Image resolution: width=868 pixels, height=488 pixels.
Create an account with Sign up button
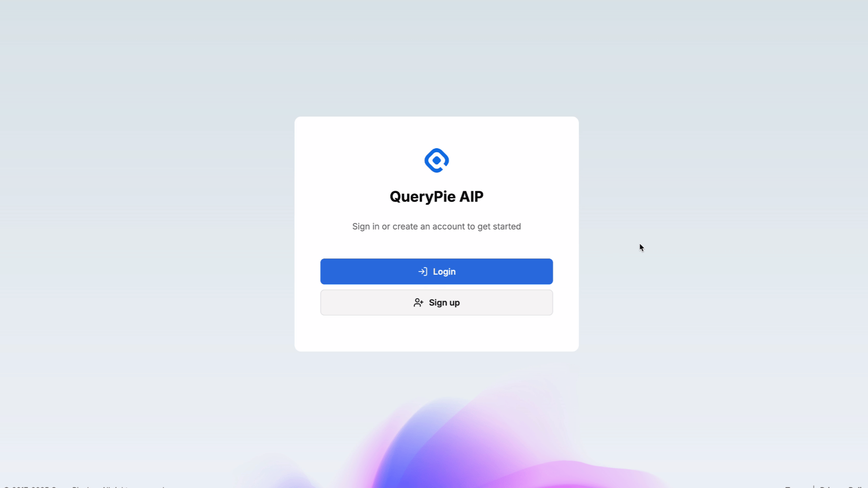click(x=436, y=303)
